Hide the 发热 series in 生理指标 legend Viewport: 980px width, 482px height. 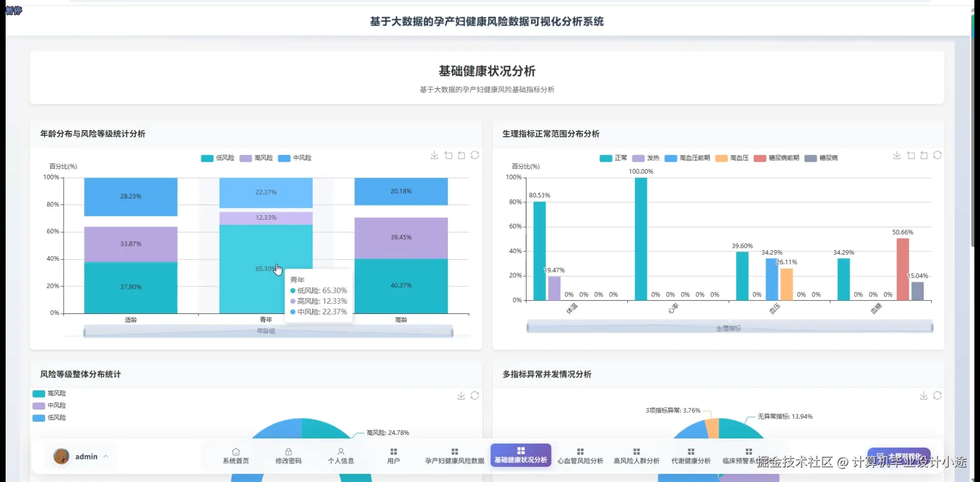click(x=646, y=158)
